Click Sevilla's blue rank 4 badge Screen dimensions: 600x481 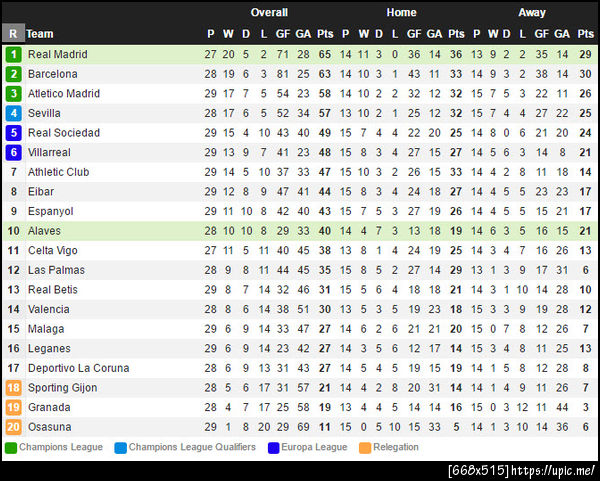[x=13, y=113]
